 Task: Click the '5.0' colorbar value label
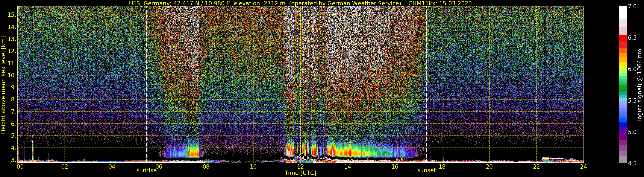(632, 132)
